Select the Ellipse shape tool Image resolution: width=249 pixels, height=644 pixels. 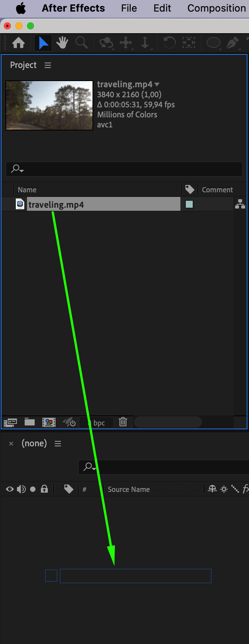point(213,42)
